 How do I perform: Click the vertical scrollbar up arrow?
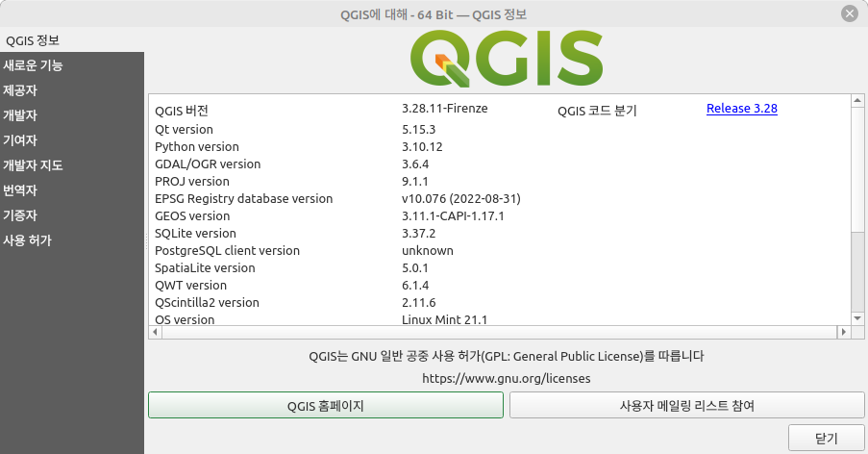point(857,100)
